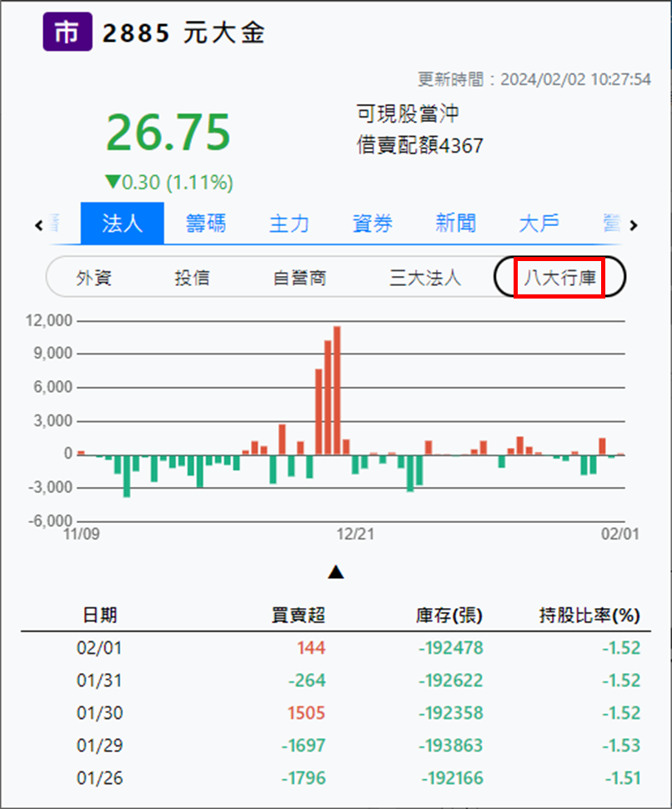Click the inventory value -192166

[452, 778]
